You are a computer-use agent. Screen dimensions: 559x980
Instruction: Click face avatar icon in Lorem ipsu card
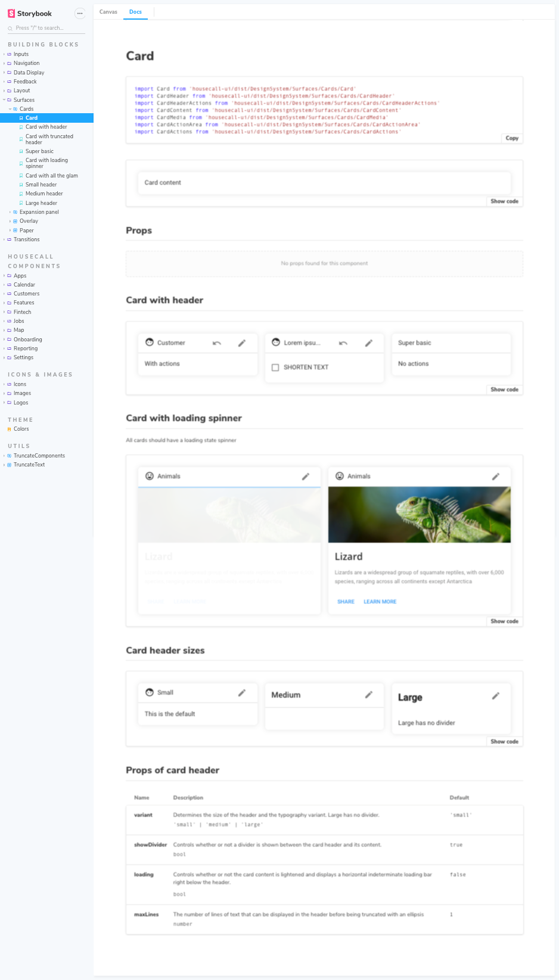click(x=276, y=343)
